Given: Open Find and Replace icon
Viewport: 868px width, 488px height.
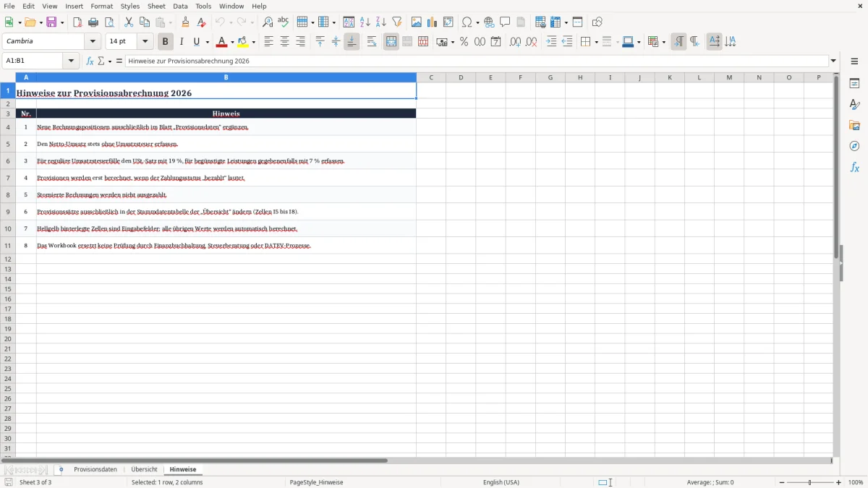Looking at the screenshot, I should tap(268, 22).
